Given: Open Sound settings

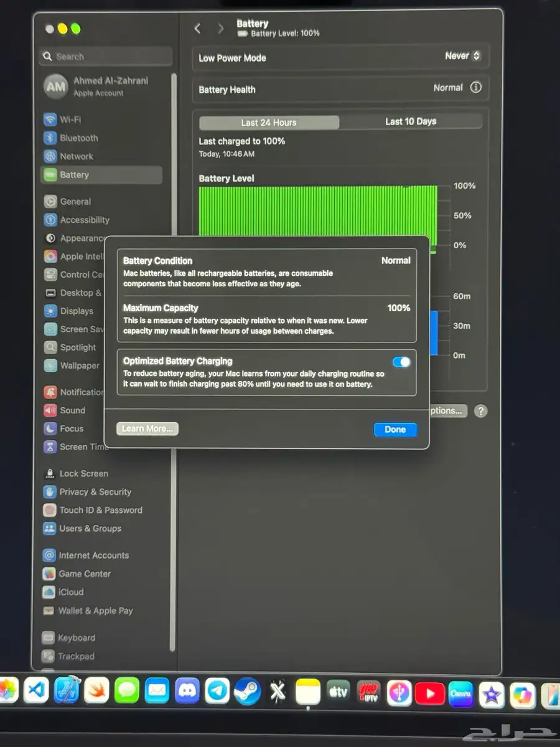Looking at the screenshot, I should tap(64, 410).
